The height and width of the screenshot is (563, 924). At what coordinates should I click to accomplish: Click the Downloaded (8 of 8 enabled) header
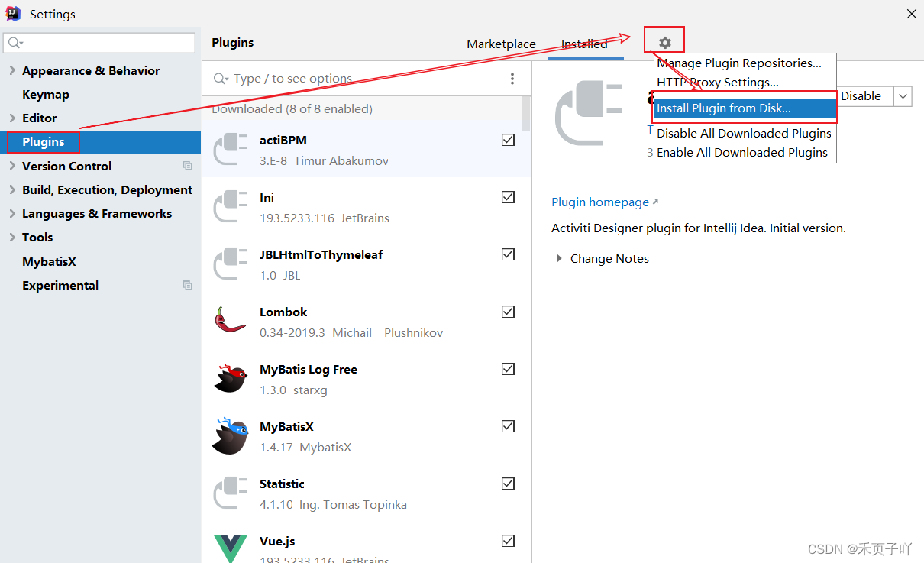point(292,109)
